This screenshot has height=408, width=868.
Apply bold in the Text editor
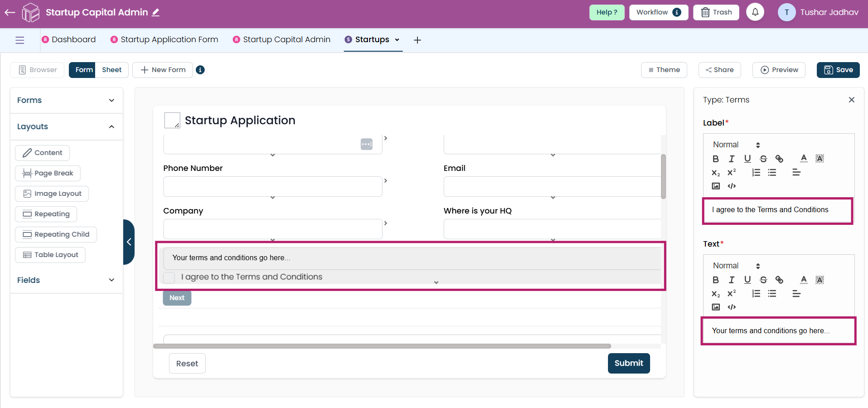[716, 280]
